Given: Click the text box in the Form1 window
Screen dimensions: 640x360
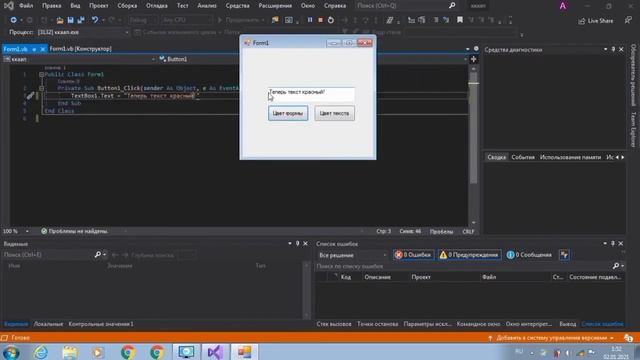Looking at the screenshot, I should click(311, 94).
